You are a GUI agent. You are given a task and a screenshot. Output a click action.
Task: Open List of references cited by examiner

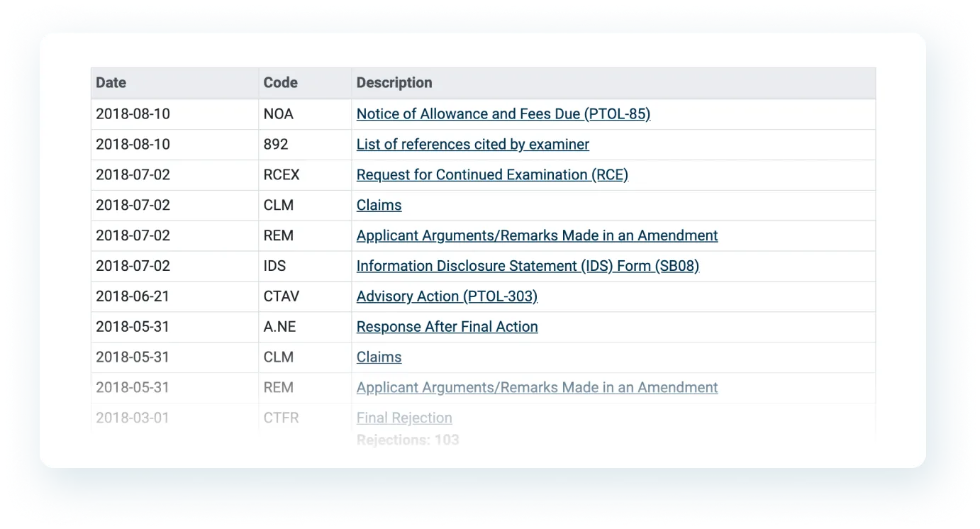472,145
